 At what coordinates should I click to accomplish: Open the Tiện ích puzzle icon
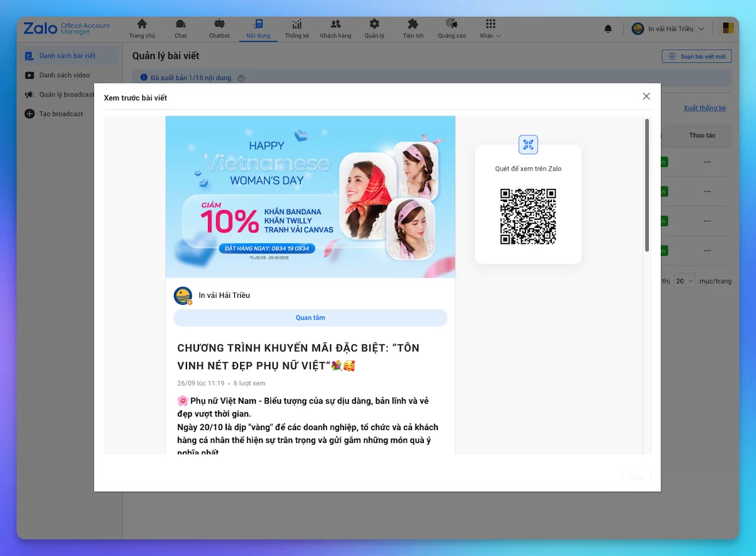(x=413, y=24)
